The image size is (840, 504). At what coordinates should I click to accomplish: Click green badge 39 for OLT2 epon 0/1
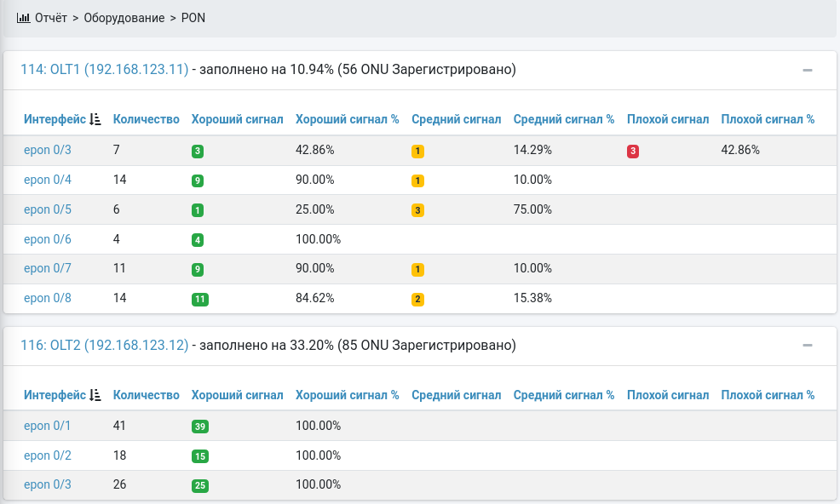click(x=200, y=427)
